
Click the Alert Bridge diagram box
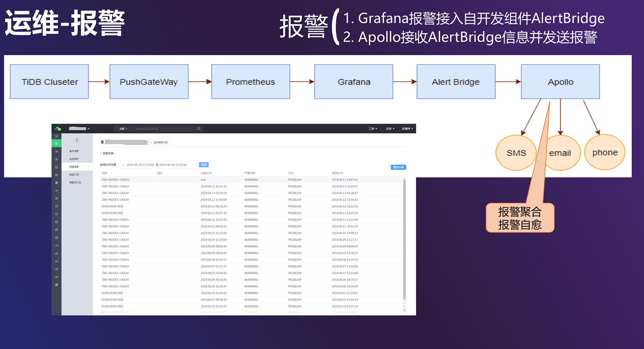[456, 82]
